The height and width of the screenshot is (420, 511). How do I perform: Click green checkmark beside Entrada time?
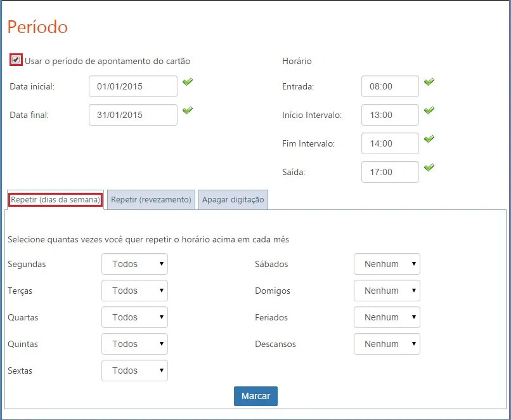pyautogui.click(x=429, y=82)
